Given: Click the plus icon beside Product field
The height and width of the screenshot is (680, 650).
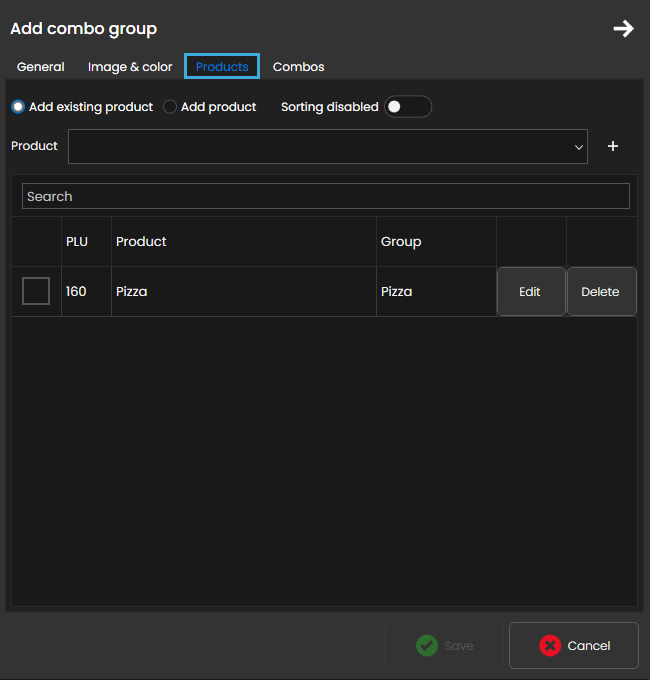Looking at the screenshot, I should tap(613, 146).
